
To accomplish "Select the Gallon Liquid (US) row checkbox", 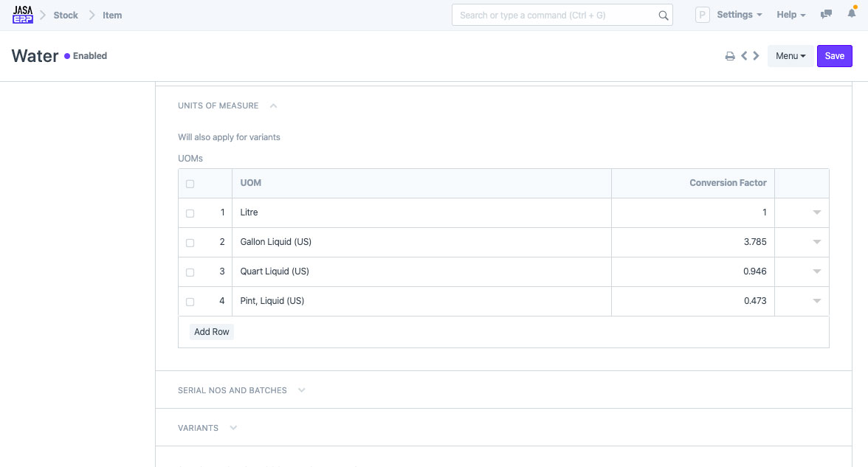I will [x=190, y=243].
